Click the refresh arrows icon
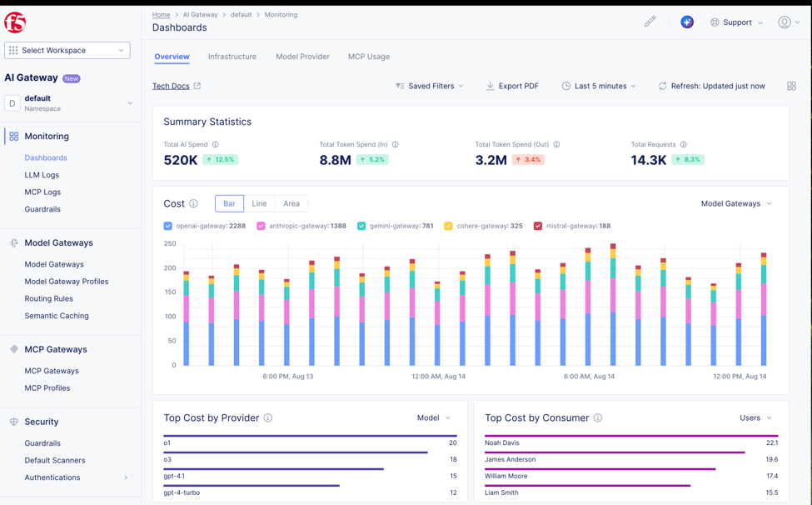This screenshot has width=812, height=505. 662,86
